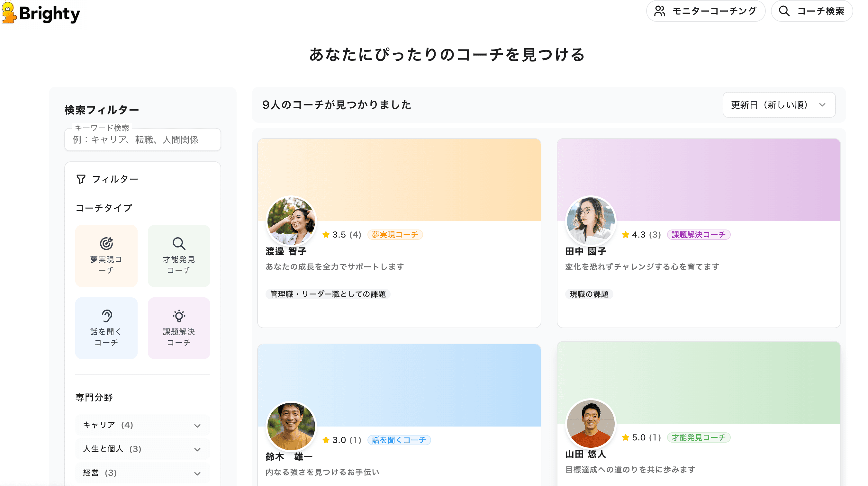Click the コーチタイプ section label

click(104, 208)
